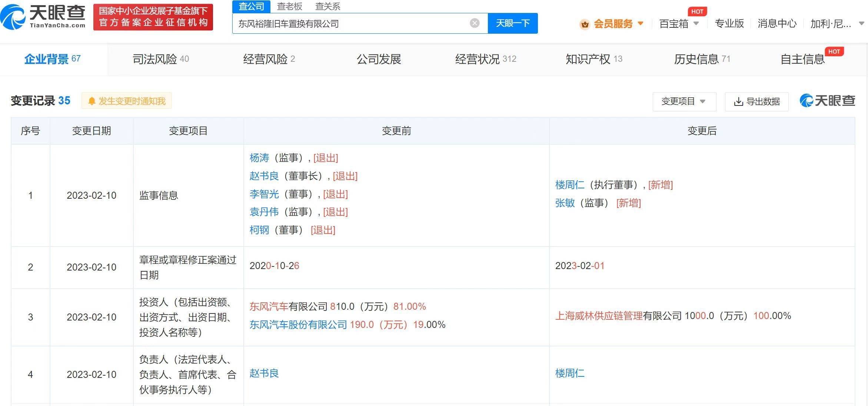Open the 司法风险 tab
Screen dimensions: 868x406
[161, 59]
